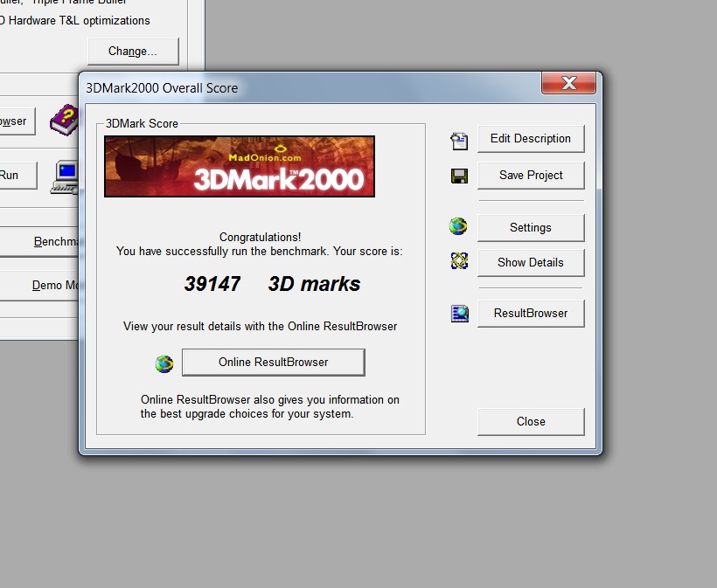Click the wide Online ResultBrowser button
717x588 pixels.
274,363
